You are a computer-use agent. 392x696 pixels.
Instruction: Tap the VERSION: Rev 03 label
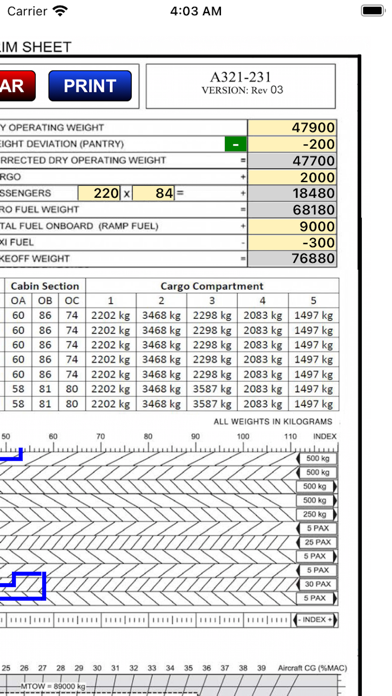click(x=242, y=90)
